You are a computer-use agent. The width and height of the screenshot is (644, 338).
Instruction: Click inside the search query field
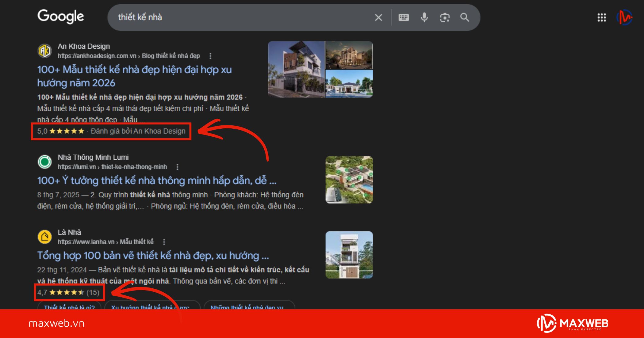pyautogui.click(x=215, y=17)
